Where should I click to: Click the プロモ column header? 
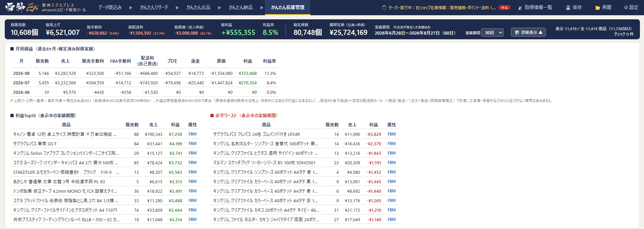tap(172, 61)
